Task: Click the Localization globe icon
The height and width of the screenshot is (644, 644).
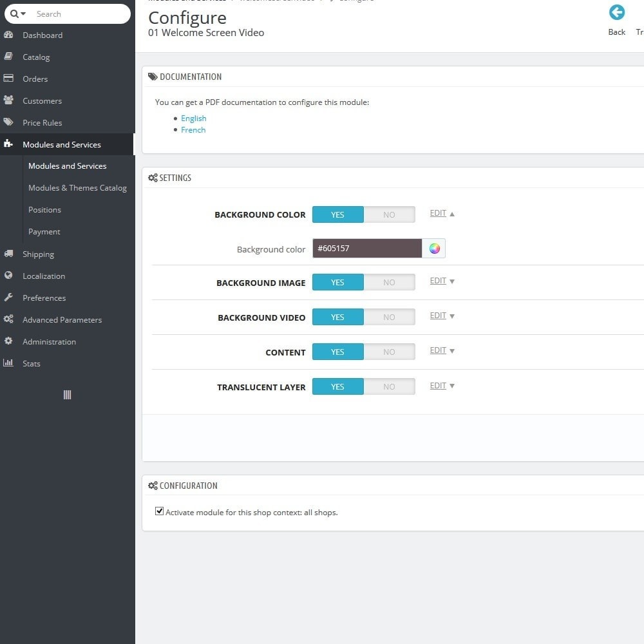Action: click(x=8, y=275)
